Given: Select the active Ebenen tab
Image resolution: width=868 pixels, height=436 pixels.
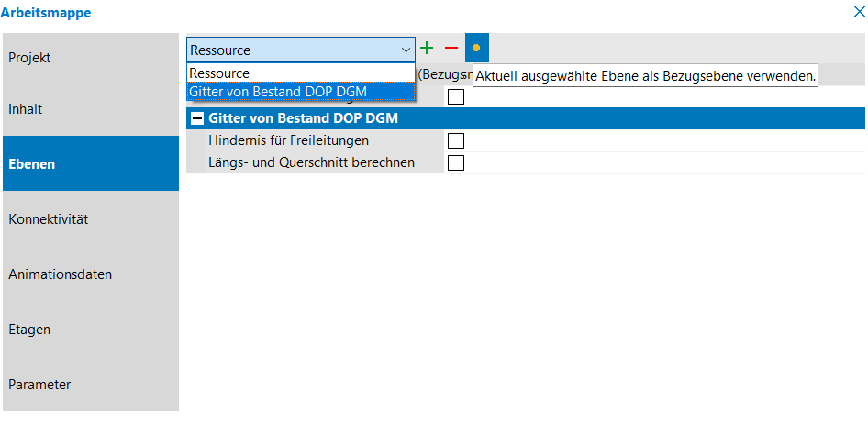Looking at the screenshot, I should (91, 164).
